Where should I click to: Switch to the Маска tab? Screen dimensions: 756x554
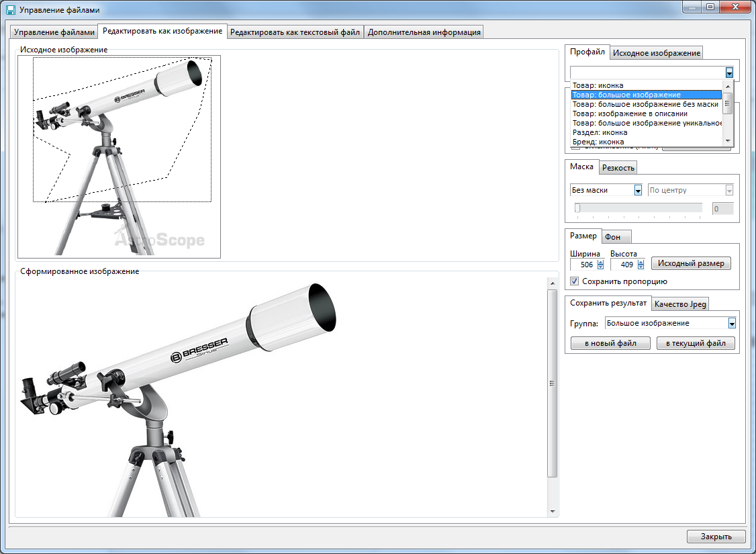[x=581, y=167]
